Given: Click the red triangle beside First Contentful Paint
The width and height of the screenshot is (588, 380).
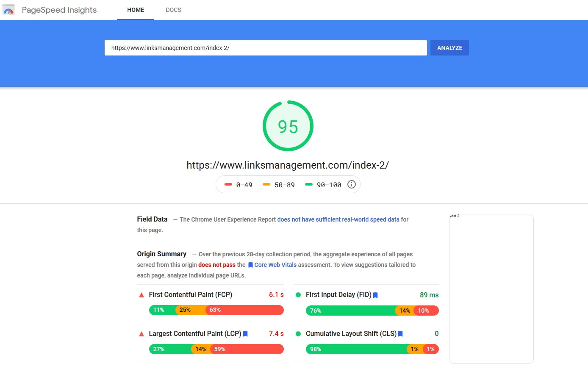Looking at the screenshot, I should (141, 295).
